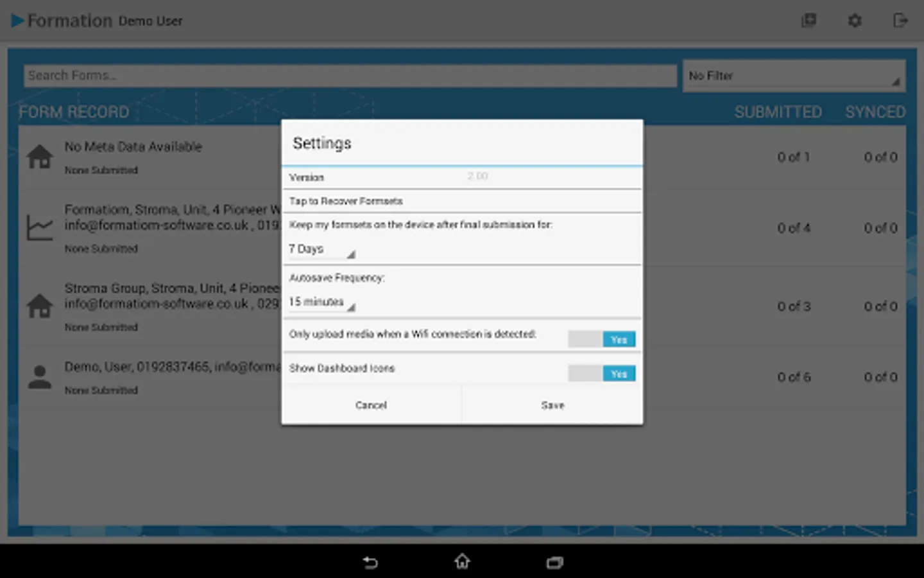Click house icon beside No Meta Data Available
The image size is (924, 578).
pos(40,156)
